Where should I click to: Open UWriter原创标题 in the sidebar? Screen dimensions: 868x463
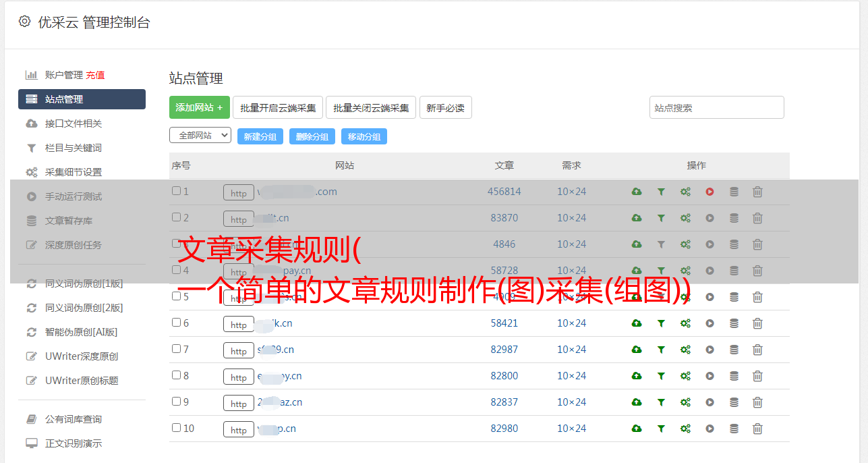[82, 381]
